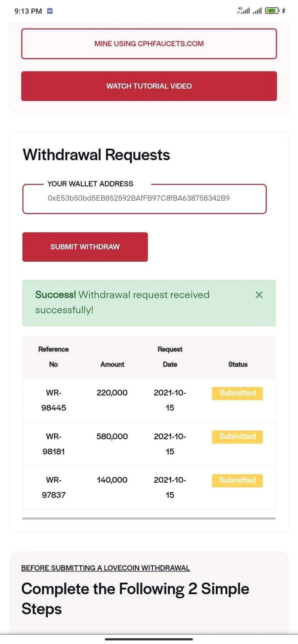Viewport: 298px width, 644px height.
Task: Dismiss the green success alert with the X
Action: [259, 295]
